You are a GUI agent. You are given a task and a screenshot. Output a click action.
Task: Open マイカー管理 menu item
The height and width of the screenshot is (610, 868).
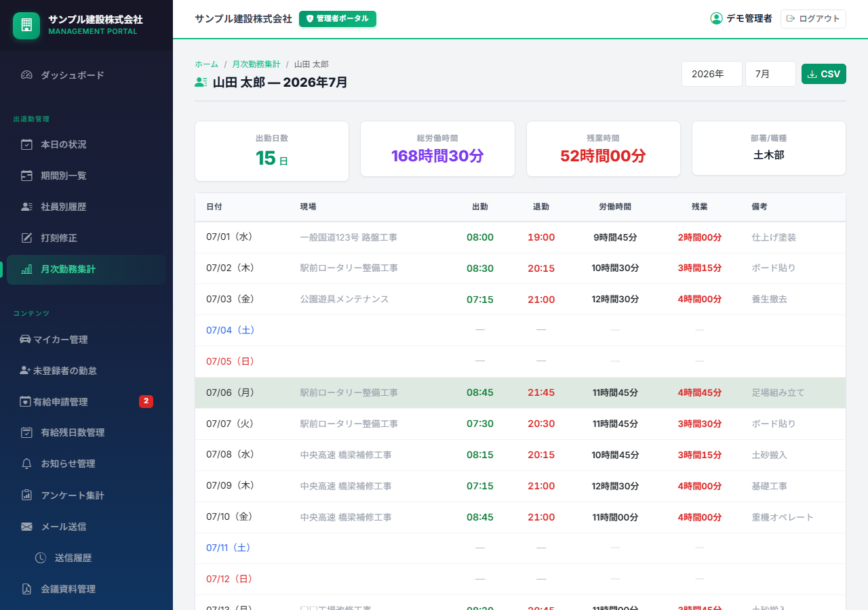point(86,339)
